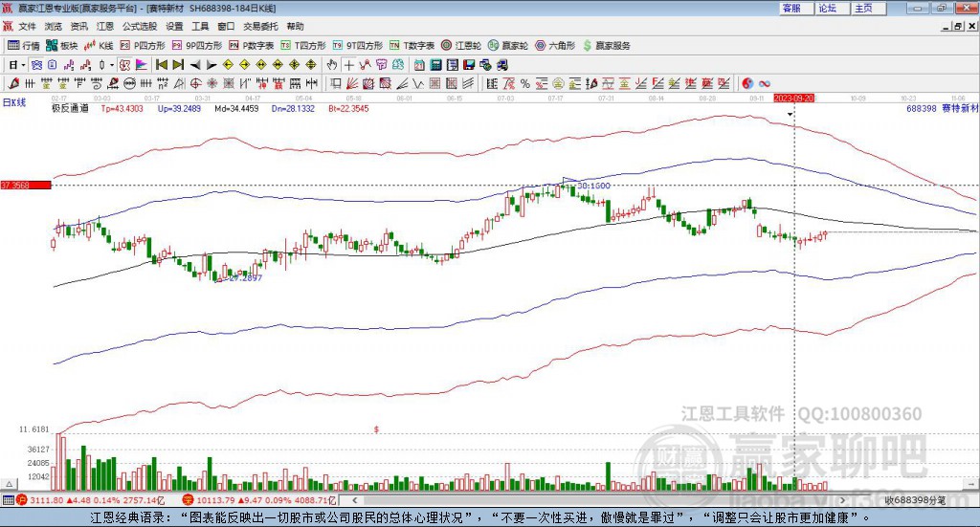Screen dimensions: 980x527
Task: Jump to first bar icon
Action: (x=161, y=65)
